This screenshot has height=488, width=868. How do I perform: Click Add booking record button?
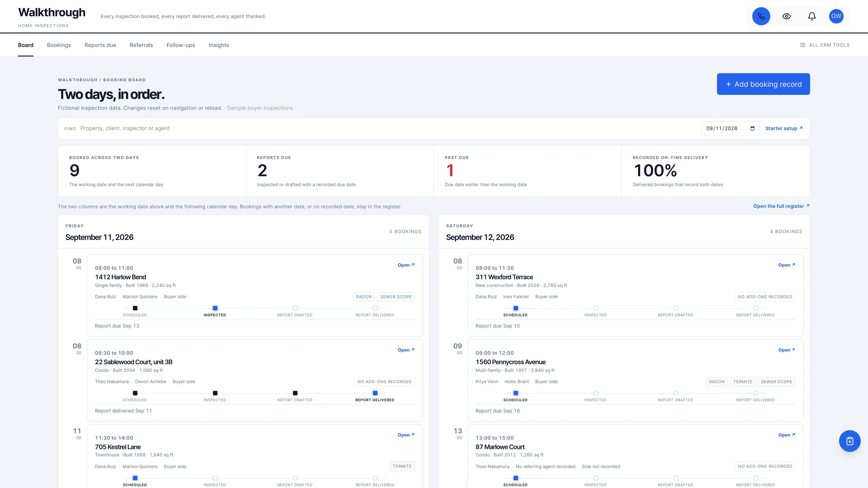pos(763,84)
